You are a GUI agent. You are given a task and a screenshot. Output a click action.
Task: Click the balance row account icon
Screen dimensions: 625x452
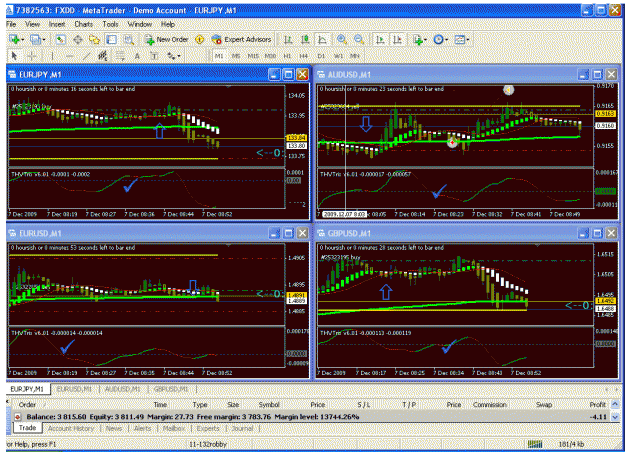click(18, 417)
